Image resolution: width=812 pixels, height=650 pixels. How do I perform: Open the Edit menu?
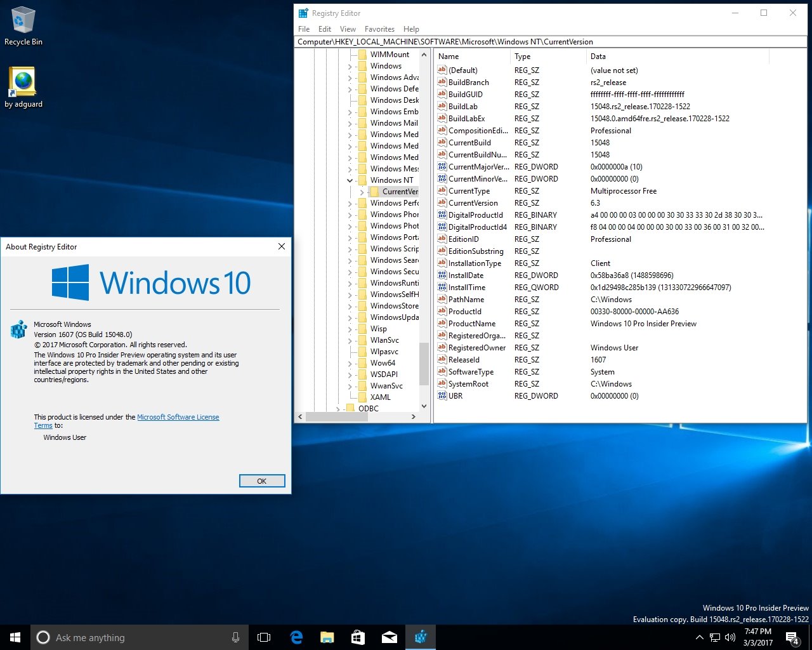pos(325,29)
